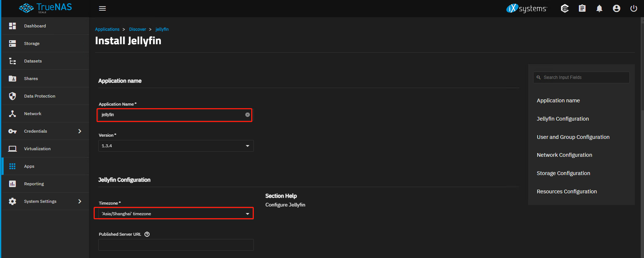Click the System Settings gear icon

(12, 201)
